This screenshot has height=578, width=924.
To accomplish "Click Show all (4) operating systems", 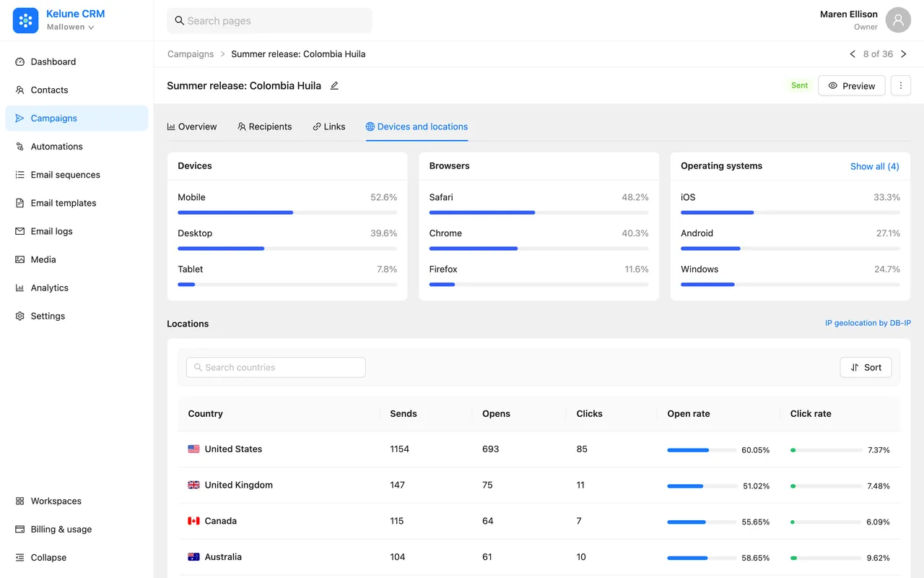I will coord(874,166).
